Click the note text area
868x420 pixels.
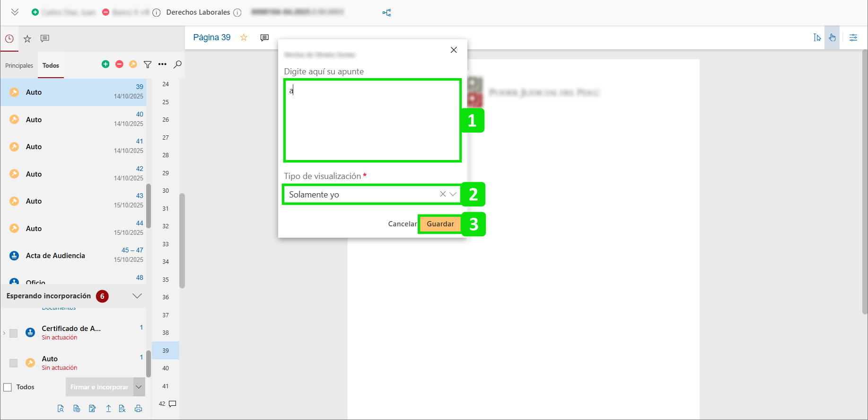pyautogui.click(x=372, y=121)
